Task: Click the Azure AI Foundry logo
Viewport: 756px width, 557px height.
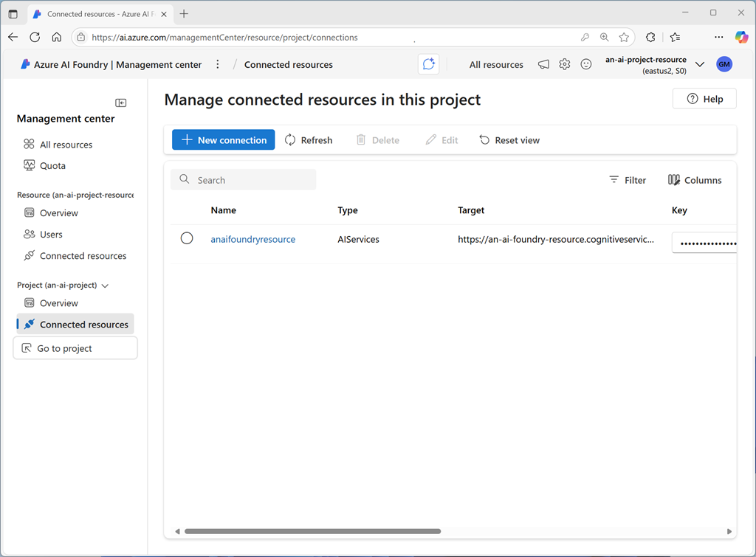Action: (x=25, y=64)
